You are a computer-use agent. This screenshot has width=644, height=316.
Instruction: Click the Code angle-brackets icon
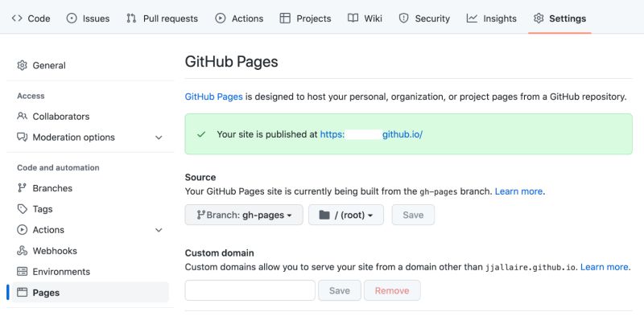[x=17, y=18]
